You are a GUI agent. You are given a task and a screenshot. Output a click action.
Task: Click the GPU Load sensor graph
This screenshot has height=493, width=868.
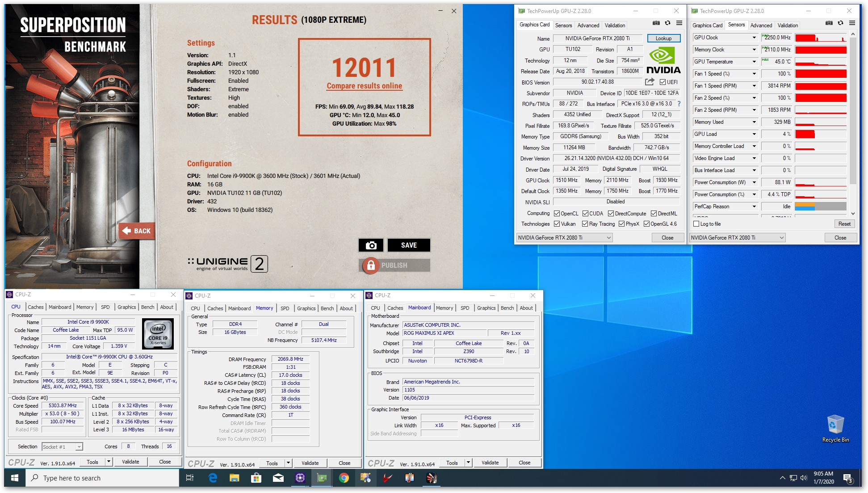point(821,134)
